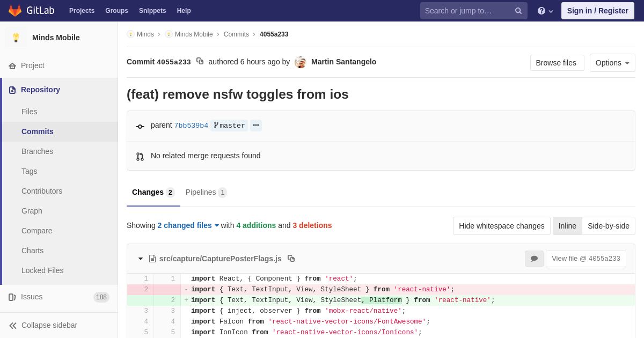
Task: Click the Browse files button
Action: click(x=557, y=63)
